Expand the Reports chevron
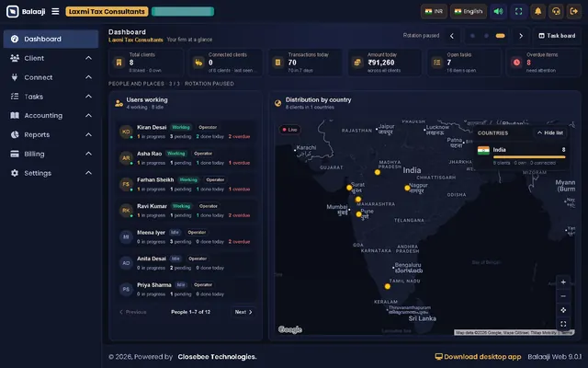588x368 pixels. 88,134
